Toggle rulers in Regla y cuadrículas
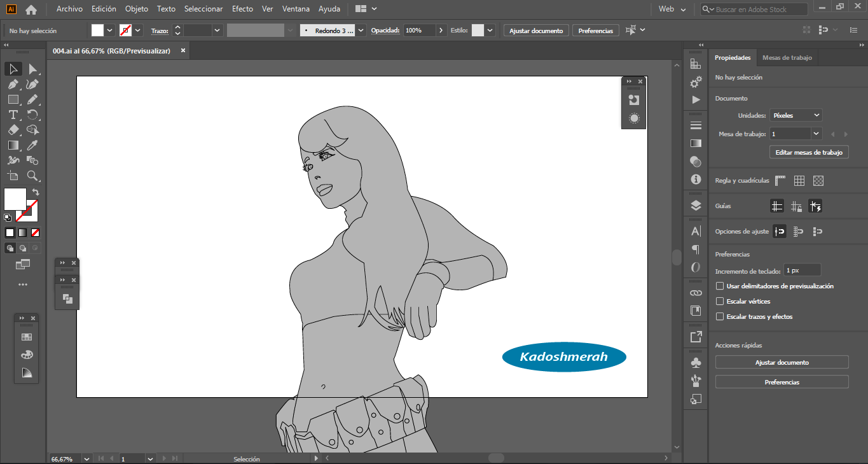868x464 pixels. [780, 181]
